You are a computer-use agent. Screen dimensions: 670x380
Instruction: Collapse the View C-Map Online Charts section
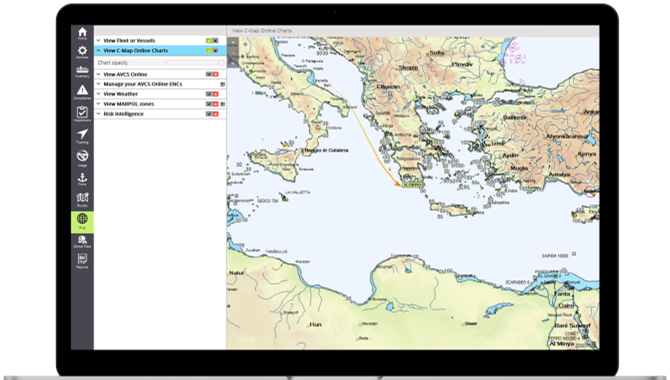point(98,50)
